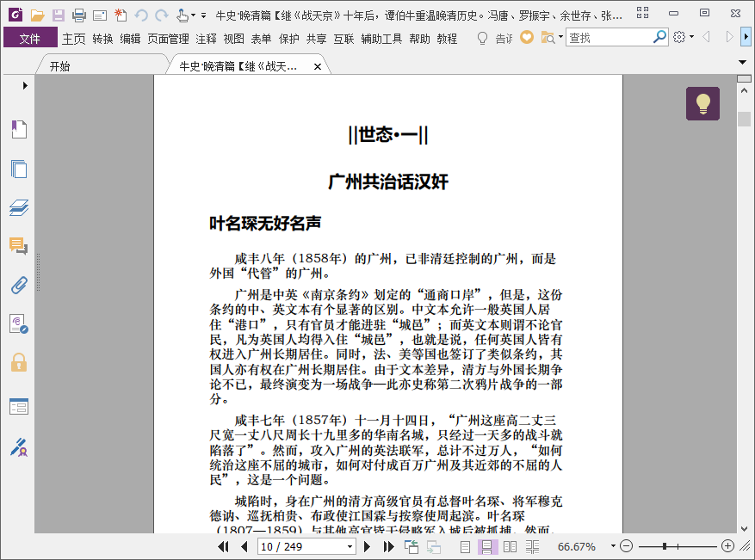Go to the last page button
Viewport: 755px width, 560px height.
click(x=388, y=546)
